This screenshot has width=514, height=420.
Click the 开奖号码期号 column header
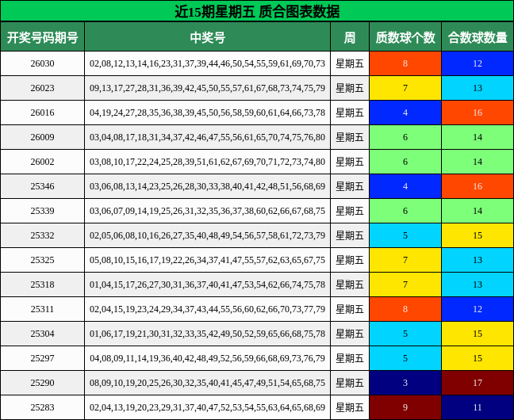coord(42,37)
